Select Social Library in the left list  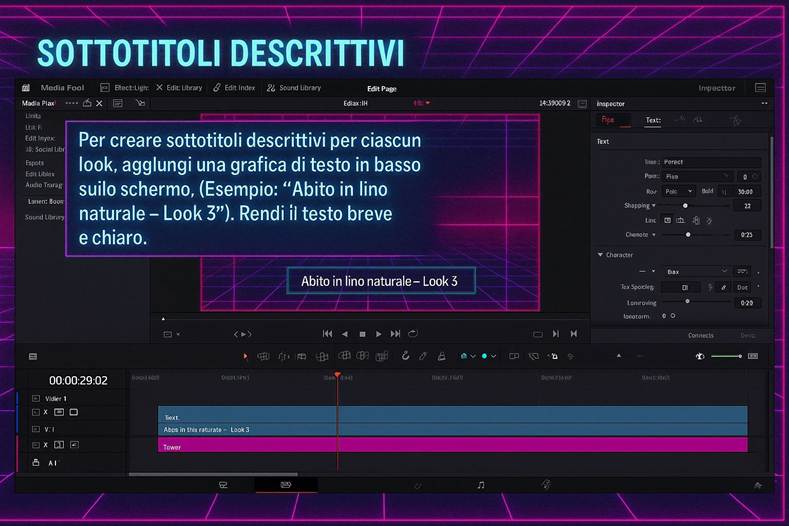point(45,149)
